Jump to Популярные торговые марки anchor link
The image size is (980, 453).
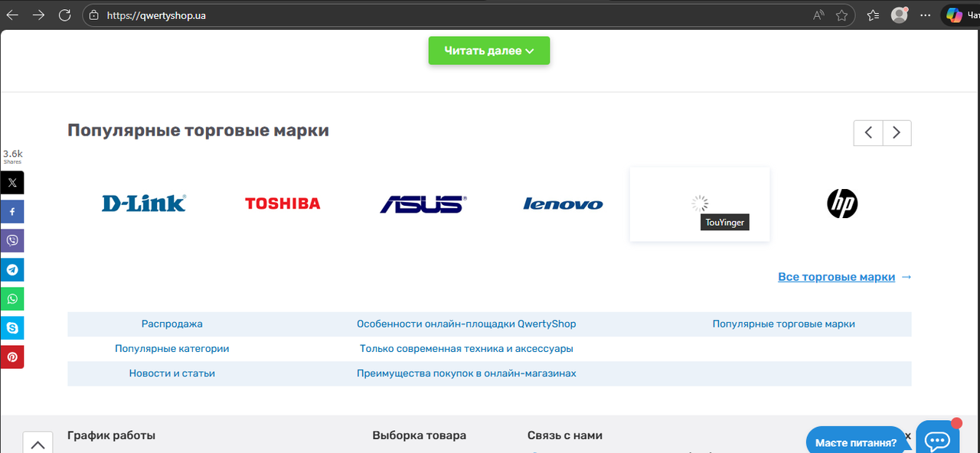(784, 324)
